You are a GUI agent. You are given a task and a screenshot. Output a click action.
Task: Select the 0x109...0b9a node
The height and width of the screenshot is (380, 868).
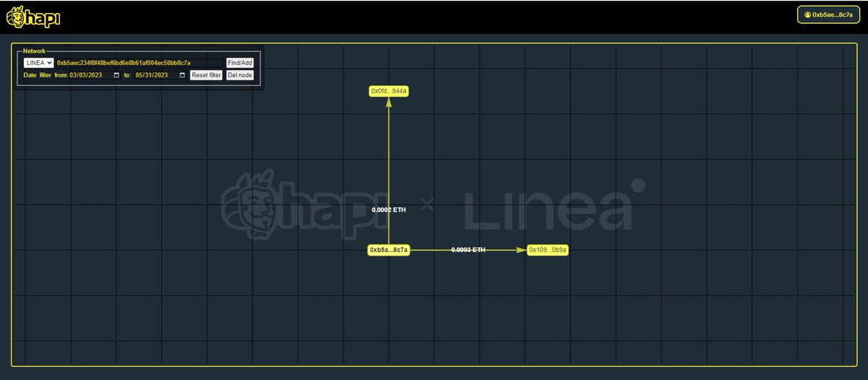[548, 250]
